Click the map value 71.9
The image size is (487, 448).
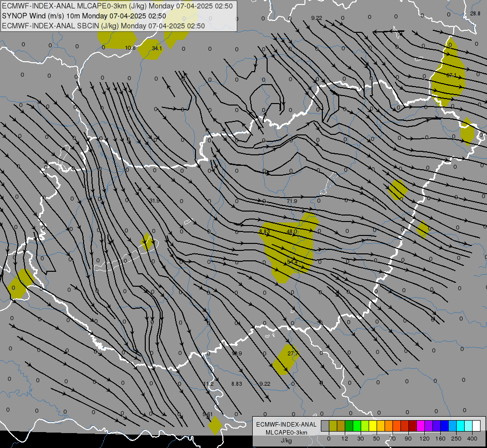point(292,201)
